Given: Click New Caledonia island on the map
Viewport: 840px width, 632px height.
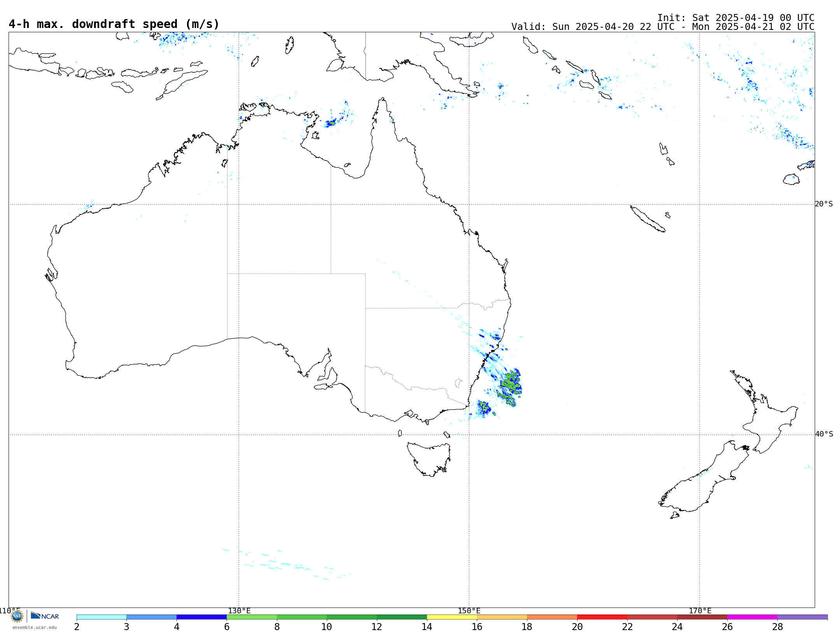Looking at the screenshot, I should (x=647, y=219).
